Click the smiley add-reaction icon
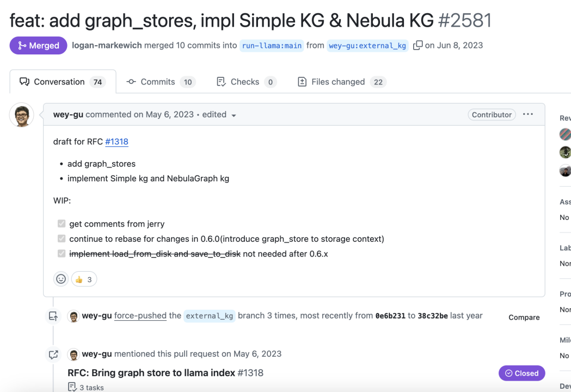 [x=61, y=279]
